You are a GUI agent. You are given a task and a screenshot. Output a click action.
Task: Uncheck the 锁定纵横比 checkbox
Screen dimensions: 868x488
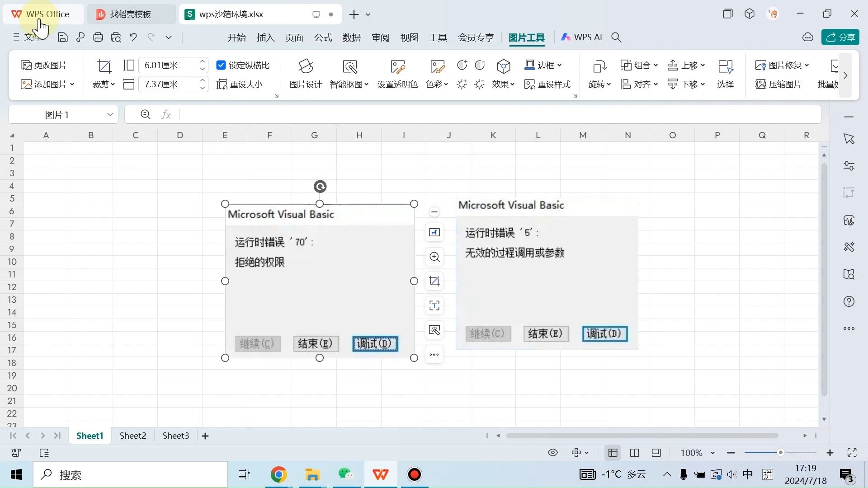coord(221,65)
